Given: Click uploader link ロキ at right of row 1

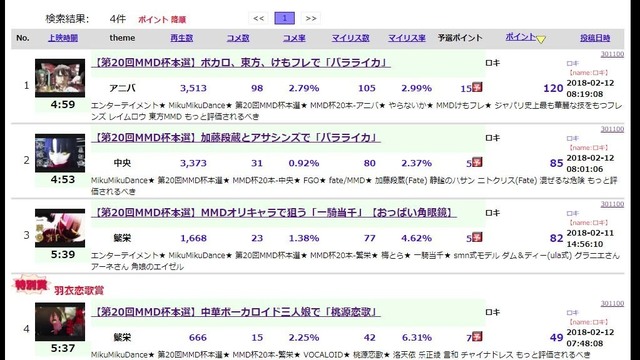Looking at the screenshot, I should [573, 63].
